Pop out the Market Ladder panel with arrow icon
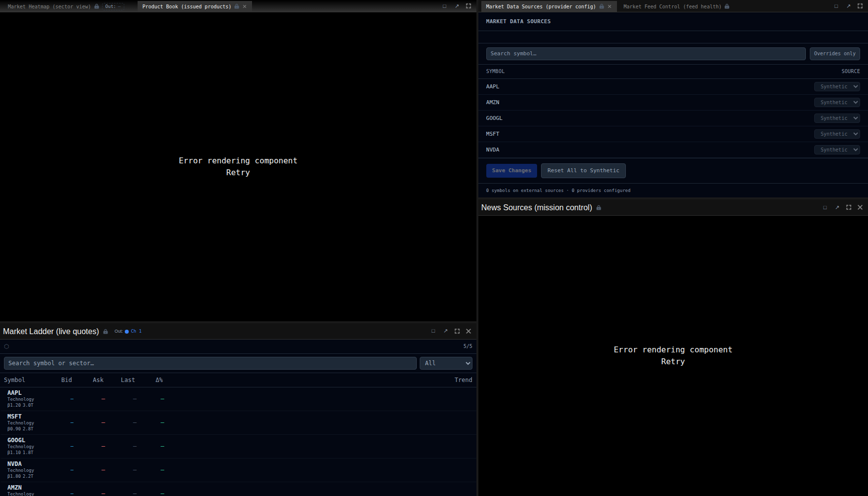This screenshot has width=868, height=496. pyautogui.click(x=445, y=331)
